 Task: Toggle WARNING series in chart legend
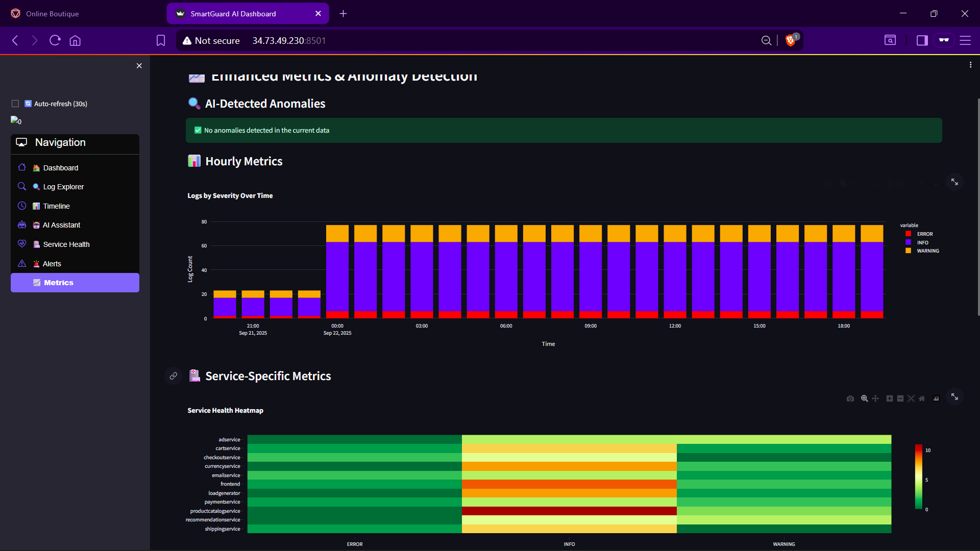coord(927,251)
